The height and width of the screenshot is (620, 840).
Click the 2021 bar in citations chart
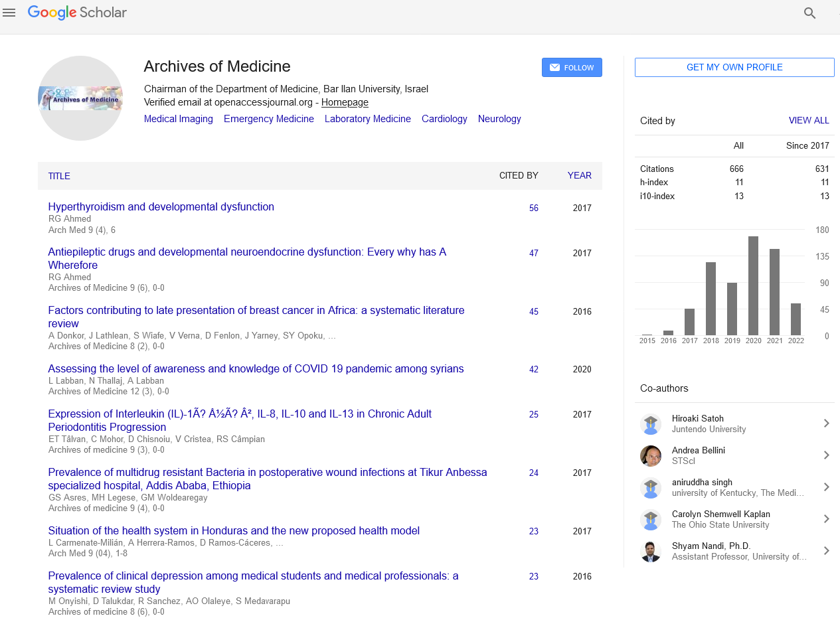coord(774,292)
